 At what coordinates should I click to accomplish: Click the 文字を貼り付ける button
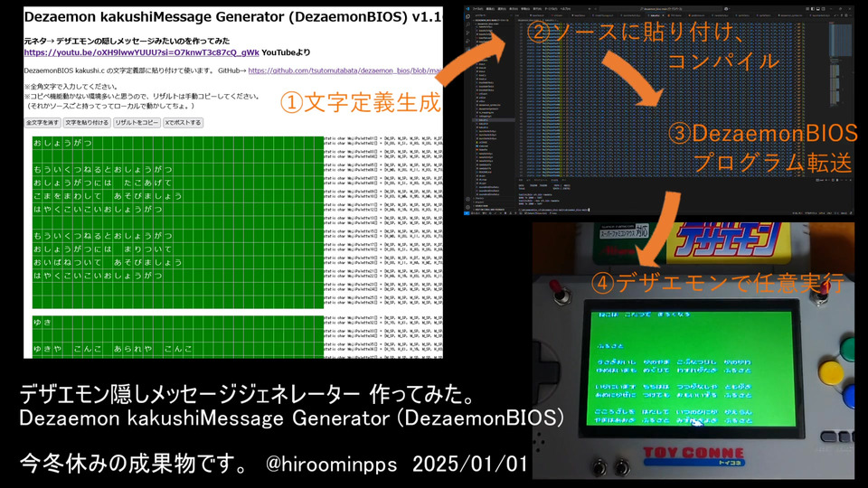[x=87, y=123]
